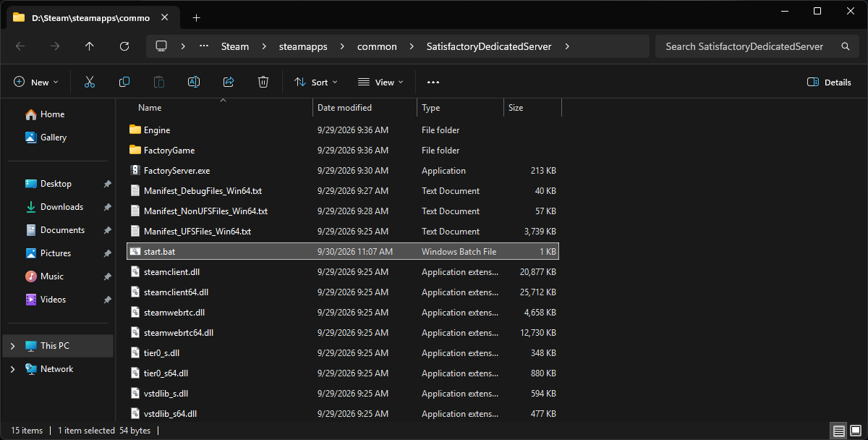Click the Engine folder icon

[135, 130]
